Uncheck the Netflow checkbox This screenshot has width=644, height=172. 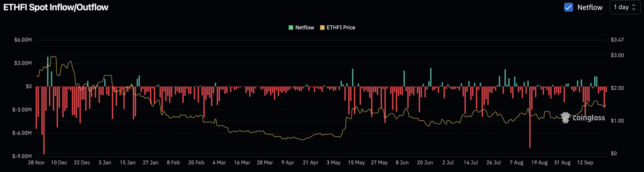click(x=568, y=7)
